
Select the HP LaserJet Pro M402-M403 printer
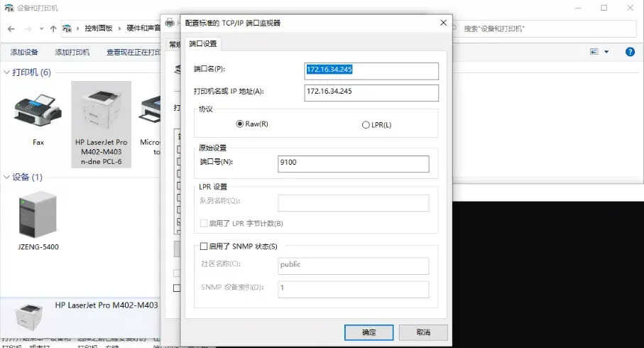(x=101, y=112)
